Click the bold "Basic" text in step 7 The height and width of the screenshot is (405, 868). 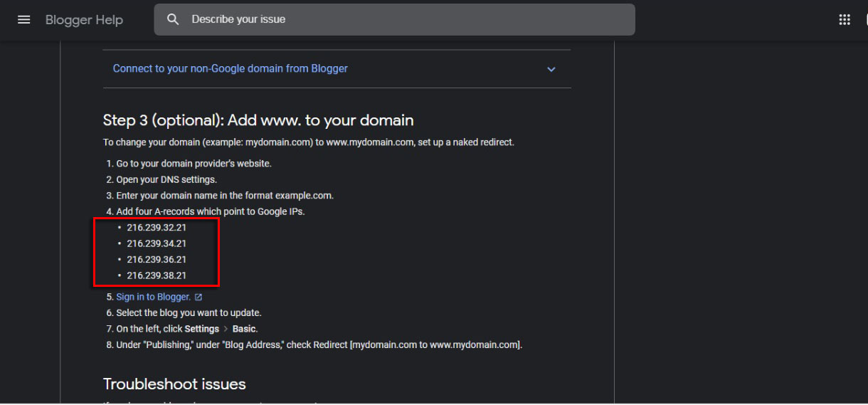point(244,329)
